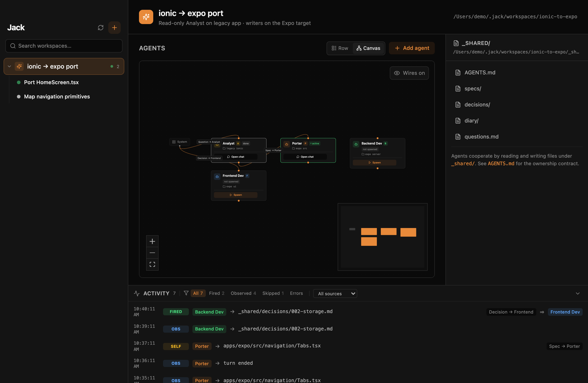588x383 pixels.
Task: Toggle Wires on in the canvas
Action: (x=409, y=73)
